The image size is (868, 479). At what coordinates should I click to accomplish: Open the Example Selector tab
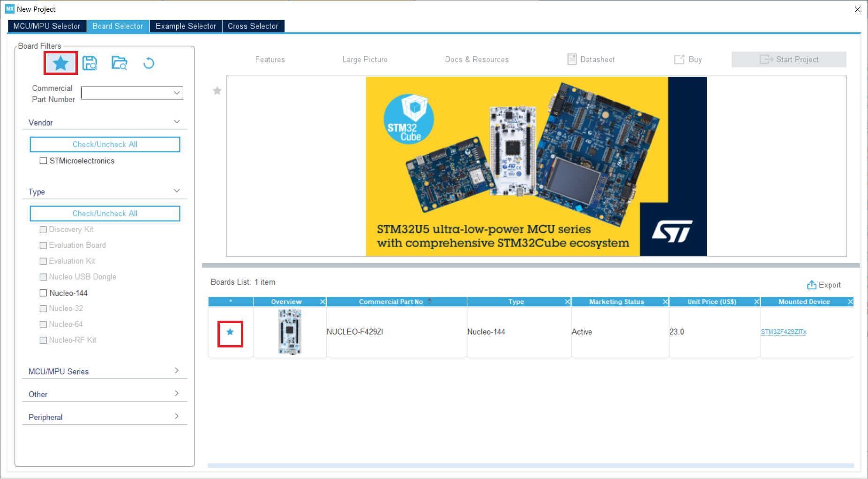[186, 26]
